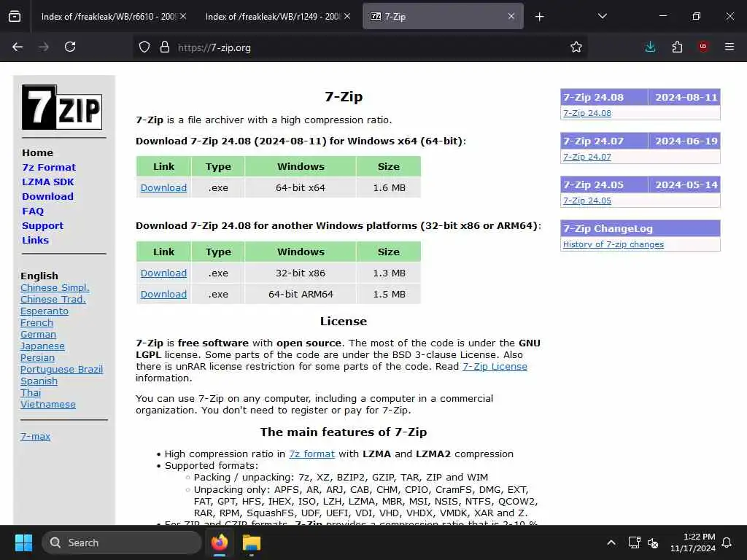Open the Support sidebar page
This screenshot has width=747, height=560.
coord(42,226)
